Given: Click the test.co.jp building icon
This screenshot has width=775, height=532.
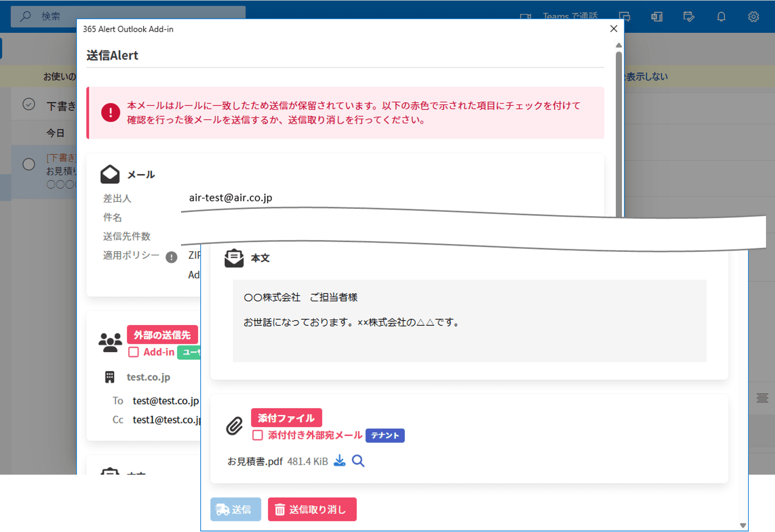Looking at the screenshot, I should point(110,377).
